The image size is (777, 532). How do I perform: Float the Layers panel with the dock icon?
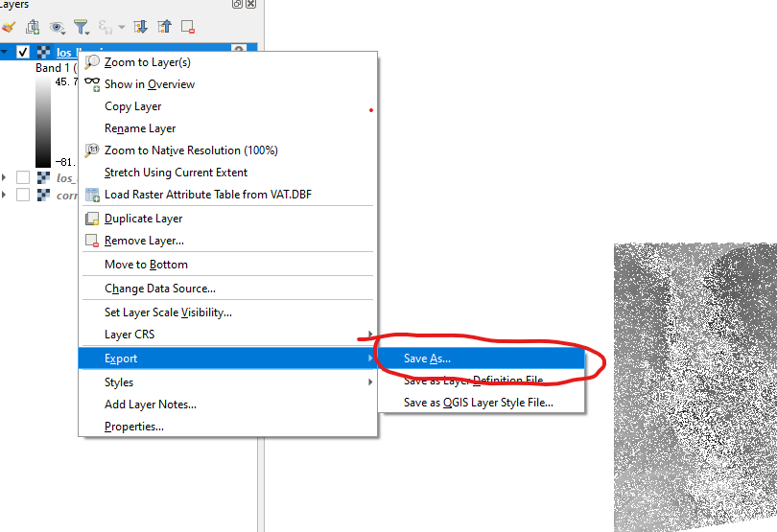(x=237, y=4)
